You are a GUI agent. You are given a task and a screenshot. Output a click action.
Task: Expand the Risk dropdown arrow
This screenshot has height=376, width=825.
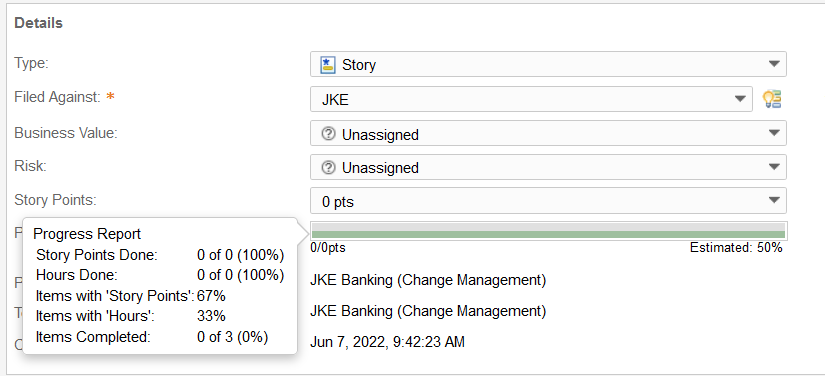[x=773, y=167]
